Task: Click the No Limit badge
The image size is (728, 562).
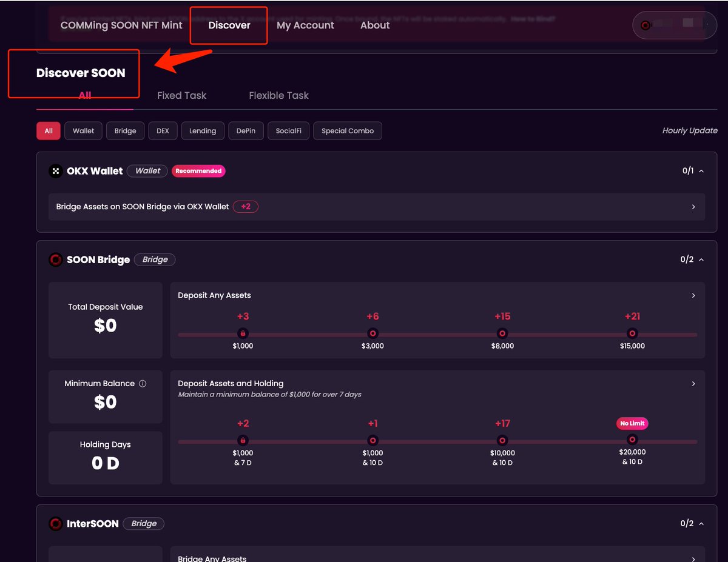Action: [x=632, y=424]
